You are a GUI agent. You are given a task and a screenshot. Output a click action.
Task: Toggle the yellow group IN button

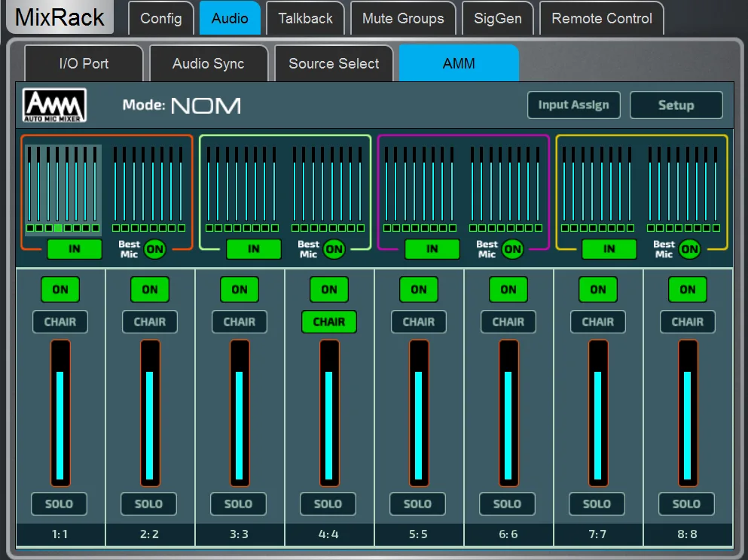coord(609,249)
